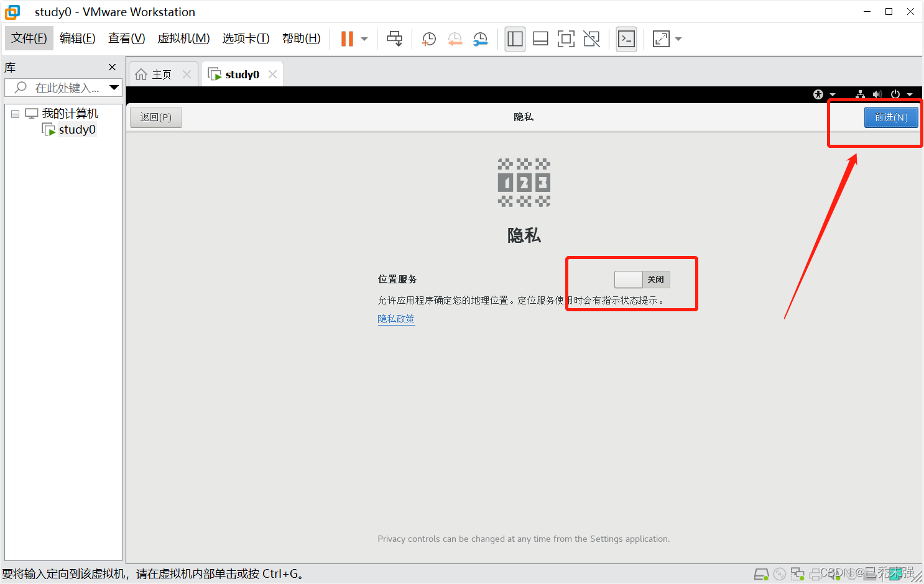This screenshot has height=584, width=924.
Task: Click the printer status bar icon
Action: (x=816, y=575)
